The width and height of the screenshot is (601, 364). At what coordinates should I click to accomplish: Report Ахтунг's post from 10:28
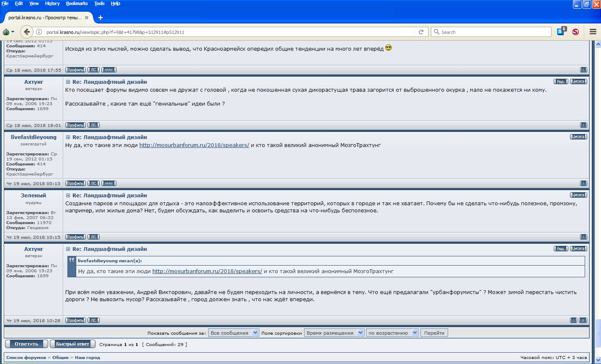[x=573, y=320]
